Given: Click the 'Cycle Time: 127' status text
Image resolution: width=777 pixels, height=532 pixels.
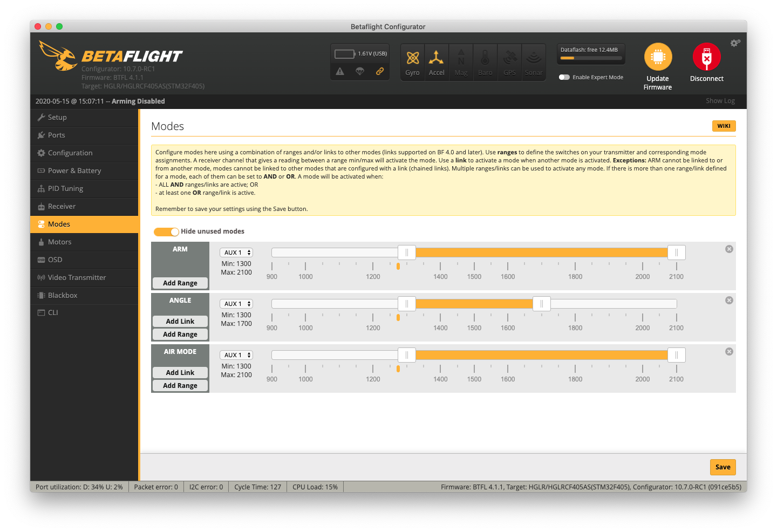Looking at the screenshot, I should 258,487.
